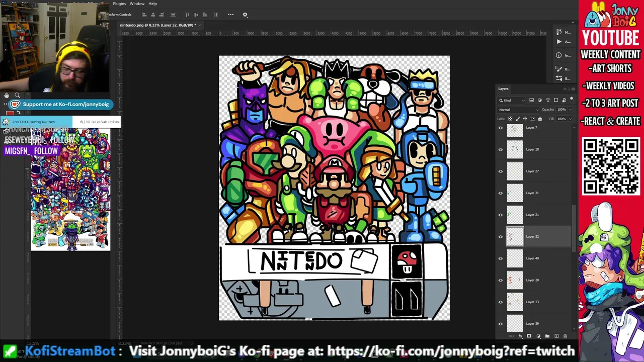This screenshot has height=362, width=644.
Task: Delete layer trash icon
Action: click(x=565, y=336)
